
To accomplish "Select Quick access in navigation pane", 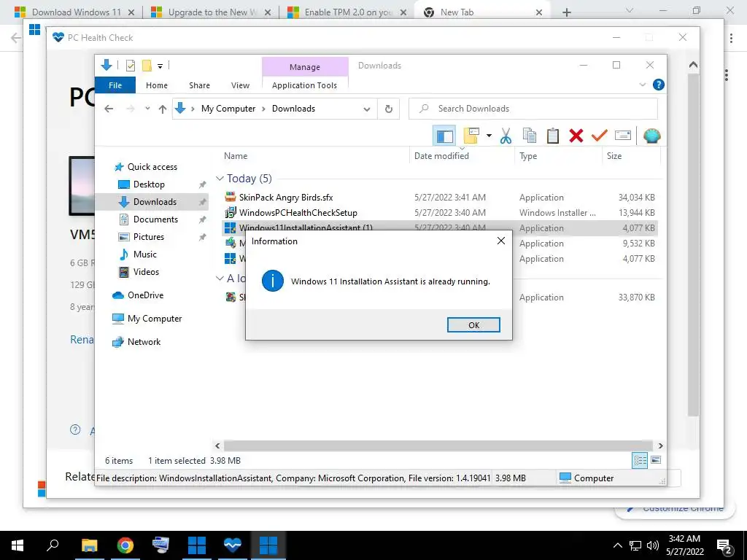I will (x=152, y=167).
